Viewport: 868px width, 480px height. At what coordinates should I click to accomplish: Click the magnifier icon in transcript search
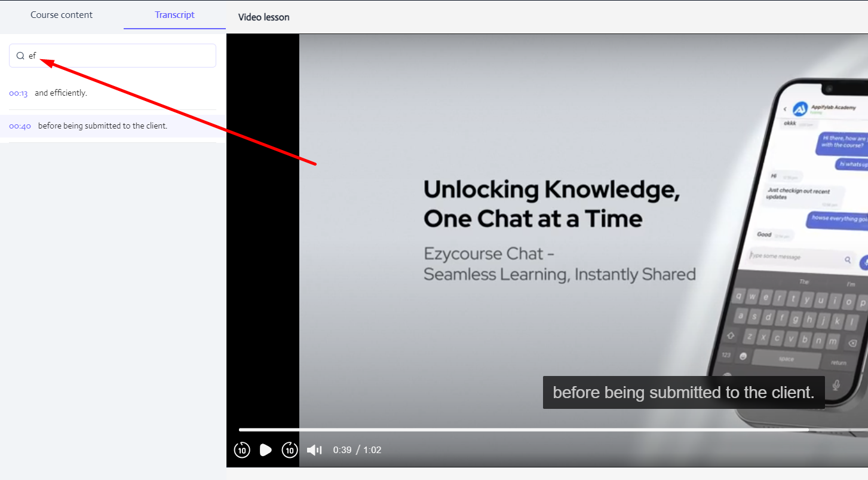pyautogui.click(x=20, y=56)
